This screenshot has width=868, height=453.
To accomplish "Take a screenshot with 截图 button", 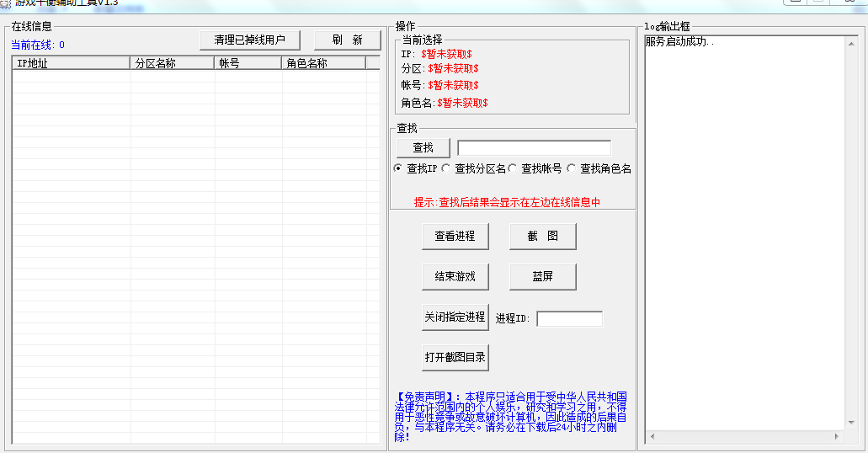I will pyautogui.click(x=542, y=237).
